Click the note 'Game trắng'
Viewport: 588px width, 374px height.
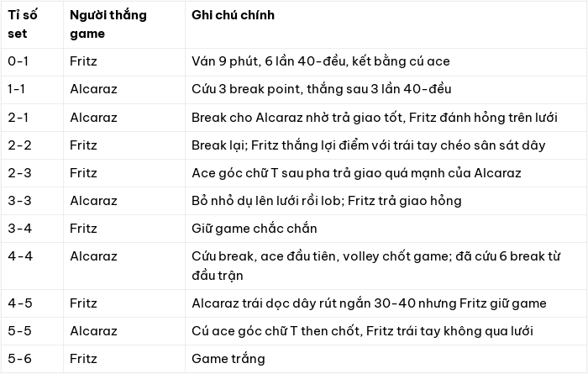click(228, 359)
